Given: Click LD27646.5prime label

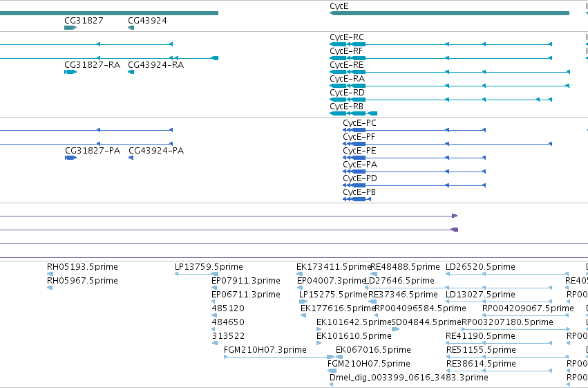Looking at the screenshot, I should (399, 281).
